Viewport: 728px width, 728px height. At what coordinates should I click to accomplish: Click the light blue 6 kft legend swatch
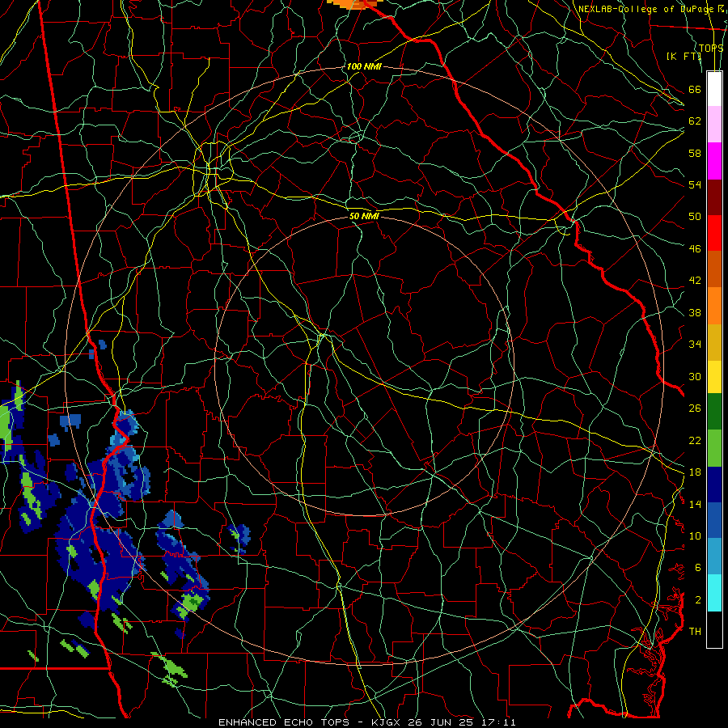tap(714, 557)
